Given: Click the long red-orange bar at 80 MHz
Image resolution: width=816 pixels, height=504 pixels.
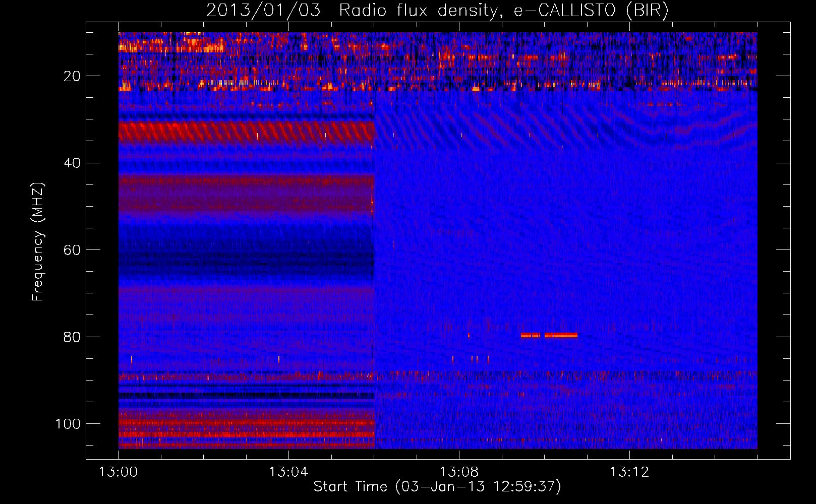Looking at the screenshot, I should pyautogui.click(x=549, y=335).
